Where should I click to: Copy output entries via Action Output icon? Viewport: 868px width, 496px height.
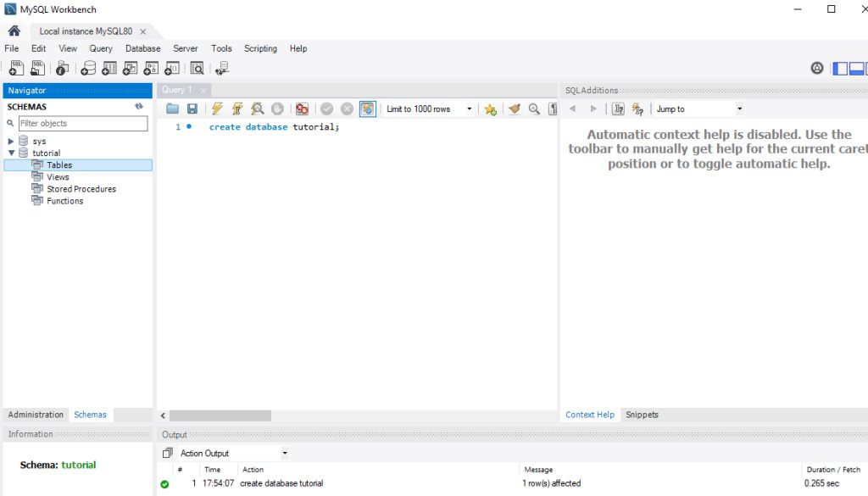click(167, 453)
